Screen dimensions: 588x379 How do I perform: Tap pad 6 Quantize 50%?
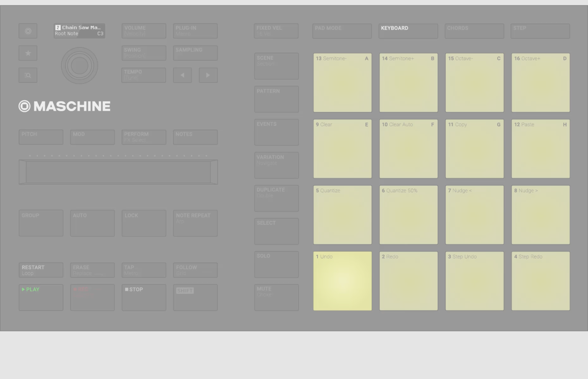[408, 215]
